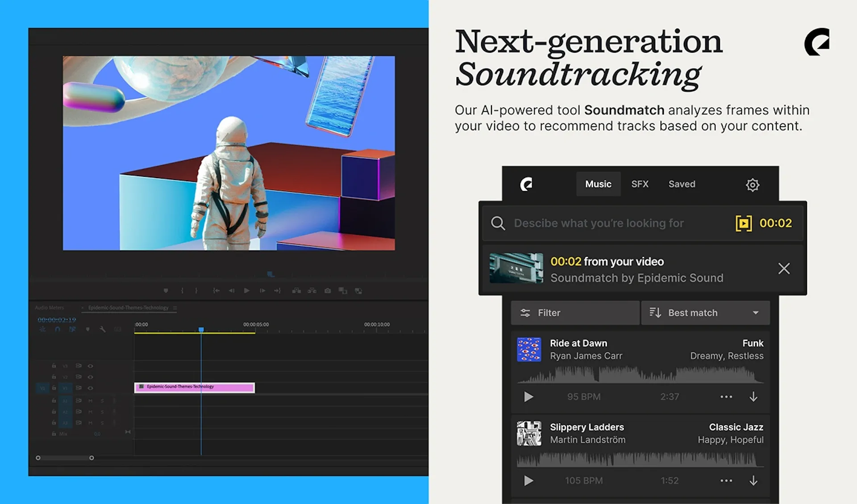Open the timeline settings wrench menu
The height and width of the screenshot is (504, 857).
pyautogui.click(x=103, y=330)
